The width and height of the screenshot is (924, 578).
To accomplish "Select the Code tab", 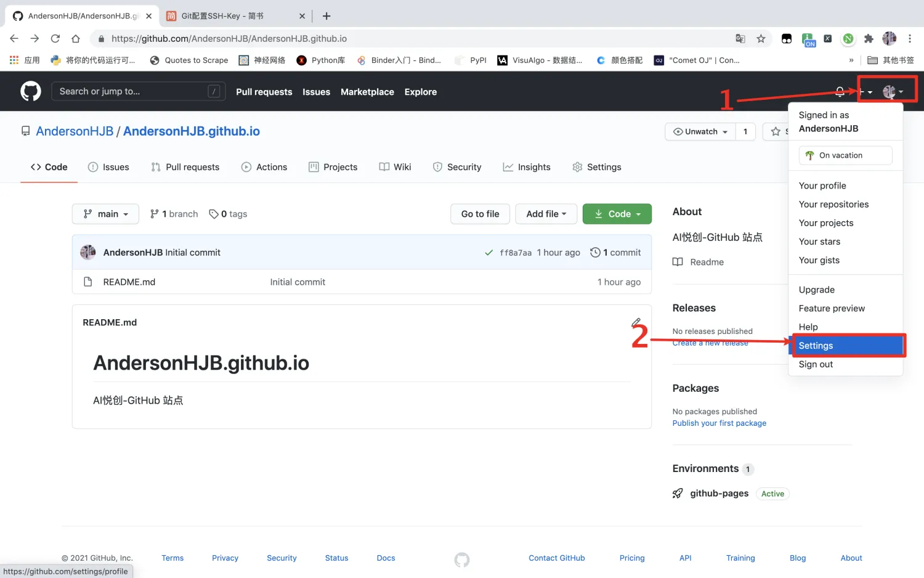I will 49,167.
